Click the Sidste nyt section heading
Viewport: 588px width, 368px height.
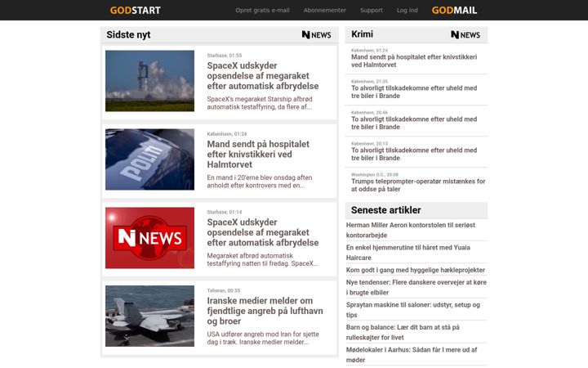[128, 34]
